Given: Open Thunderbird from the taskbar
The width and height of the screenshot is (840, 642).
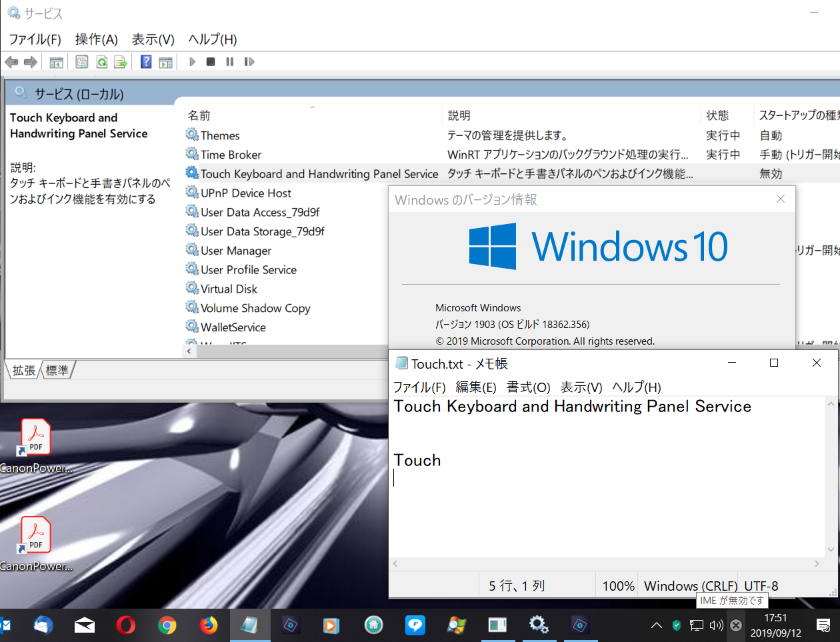Looking at the screenshot, I should [43, 625].
